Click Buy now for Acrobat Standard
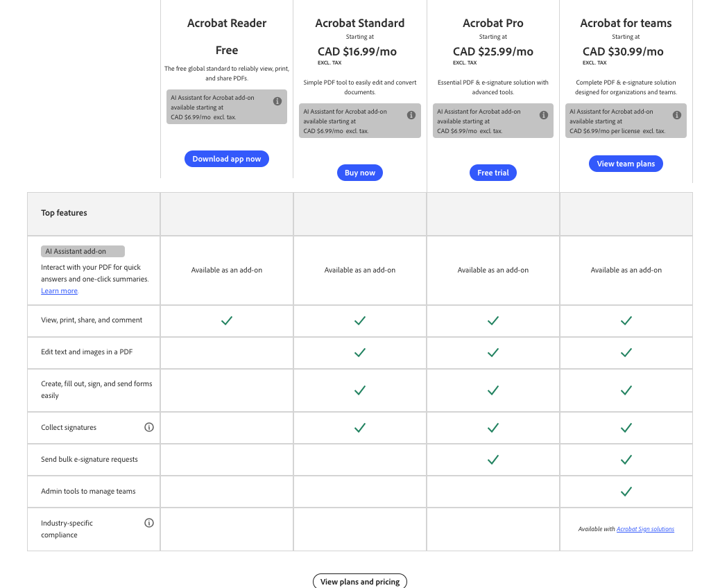 click(x=359, y=173)
